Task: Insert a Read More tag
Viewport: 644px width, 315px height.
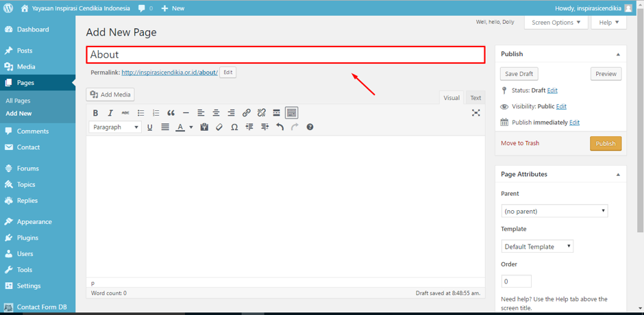Action: click(x=276, y=113)
